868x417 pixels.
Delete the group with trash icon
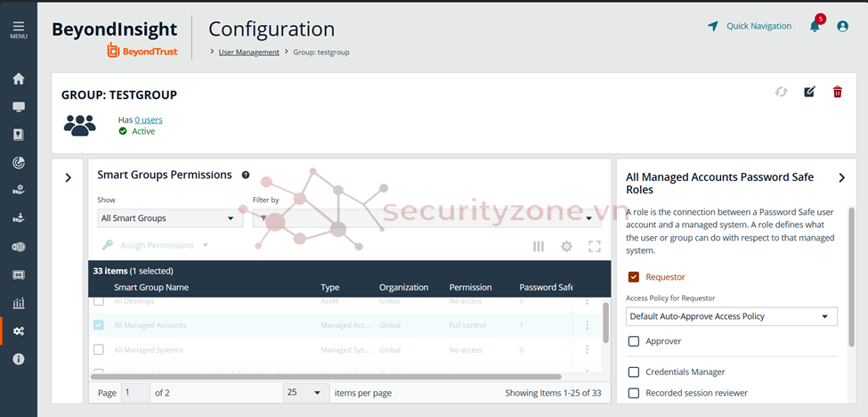coord(837,92)
